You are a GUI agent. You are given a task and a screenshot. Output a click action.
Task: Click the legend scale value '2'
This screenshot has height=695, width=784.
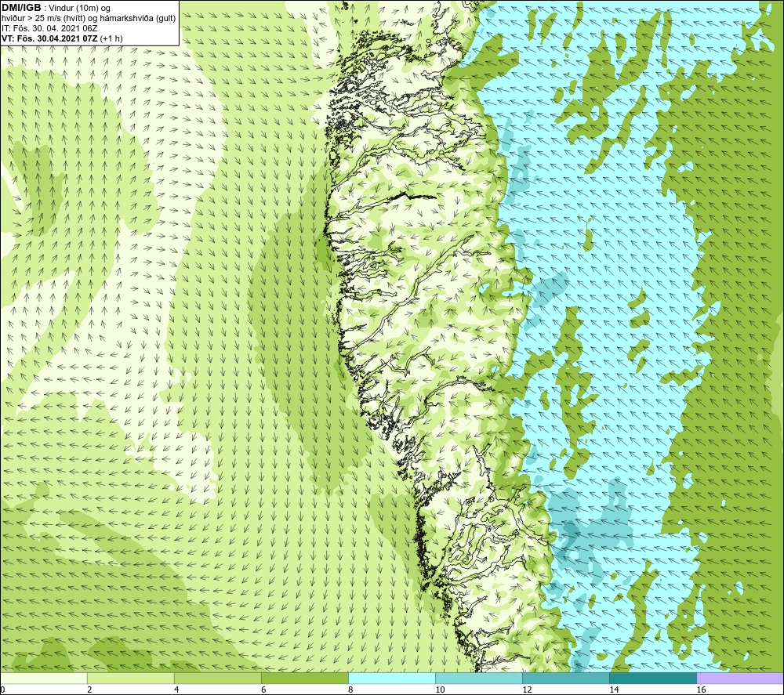89,690
